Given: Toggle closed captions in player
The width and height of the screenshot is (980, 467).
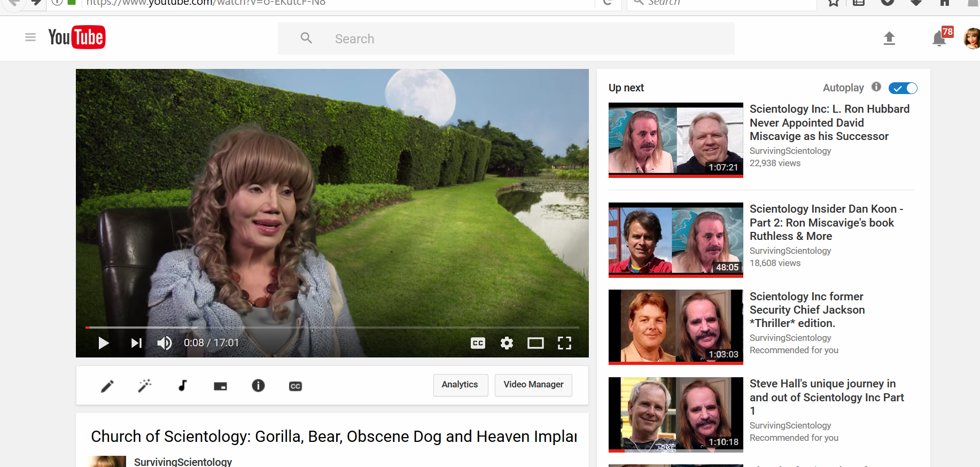Looking at the screenshot, I should pos(478,343).
